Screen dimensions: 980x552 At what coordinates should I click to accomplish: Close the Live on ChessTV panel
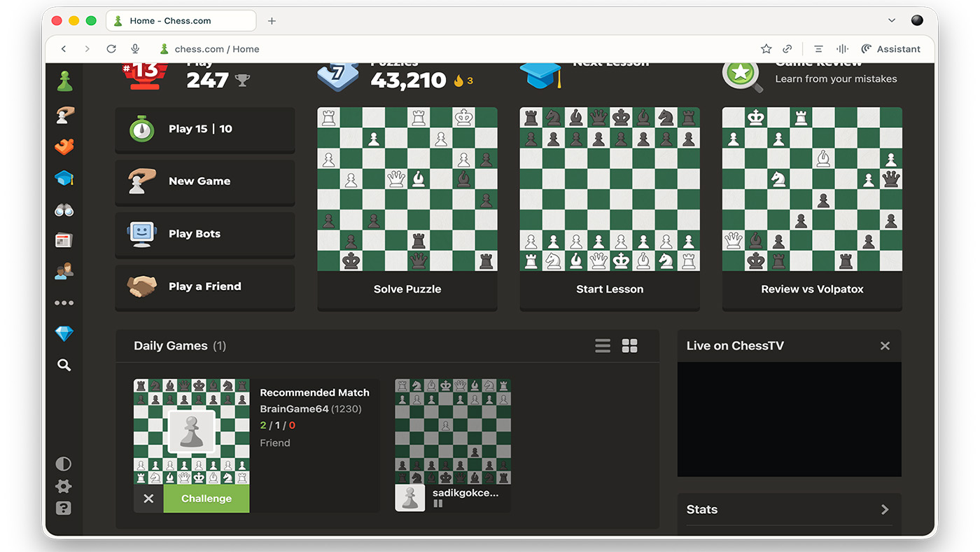pyautogui.click(x=885, y=346)
